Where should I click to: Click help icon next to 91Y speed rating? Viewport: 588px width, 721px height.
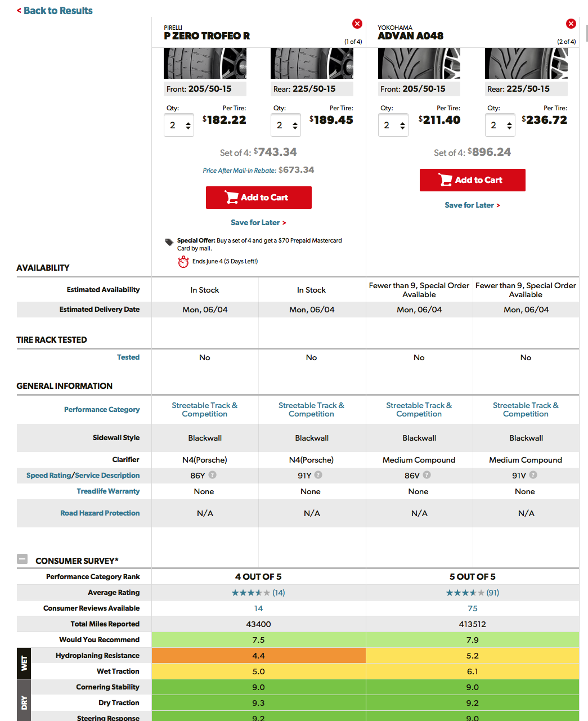click(x=318, y=475)
